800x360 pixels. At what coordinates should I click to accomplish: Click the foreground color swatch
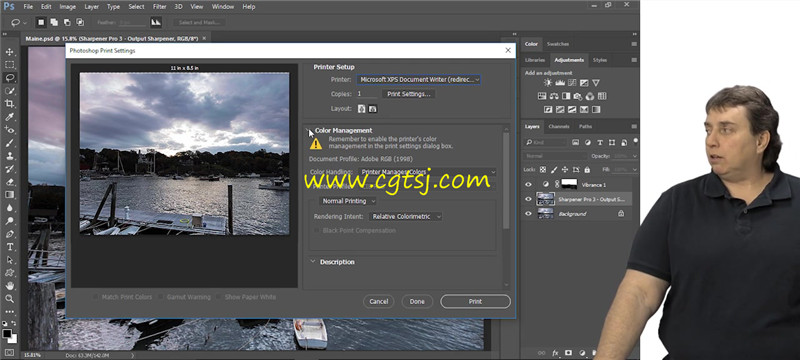(7, 333)
